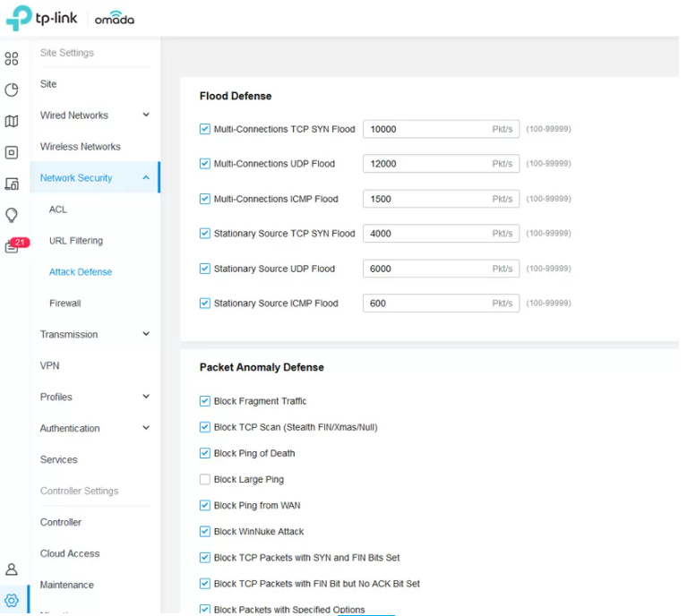Viewport: 687px width, 616px height.
Task: Expand the Transmission menu chevron
Action: [x=146, y=335]
